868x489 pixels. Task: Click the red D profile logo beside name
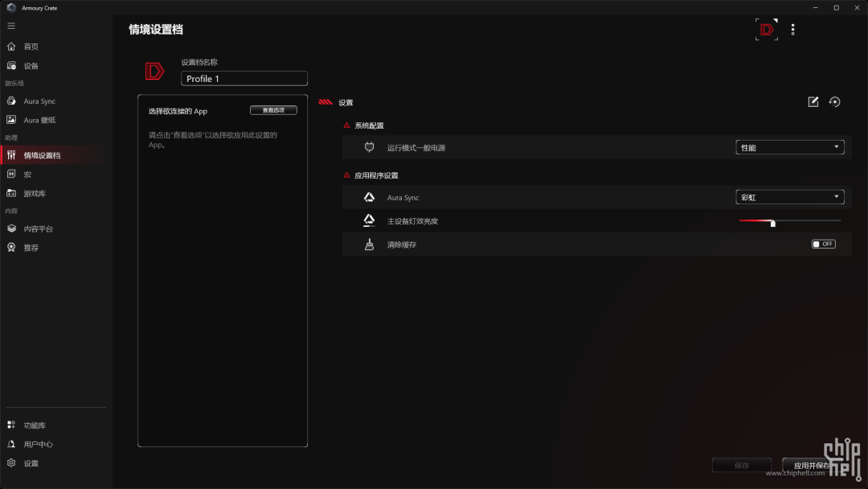point(154,71)
